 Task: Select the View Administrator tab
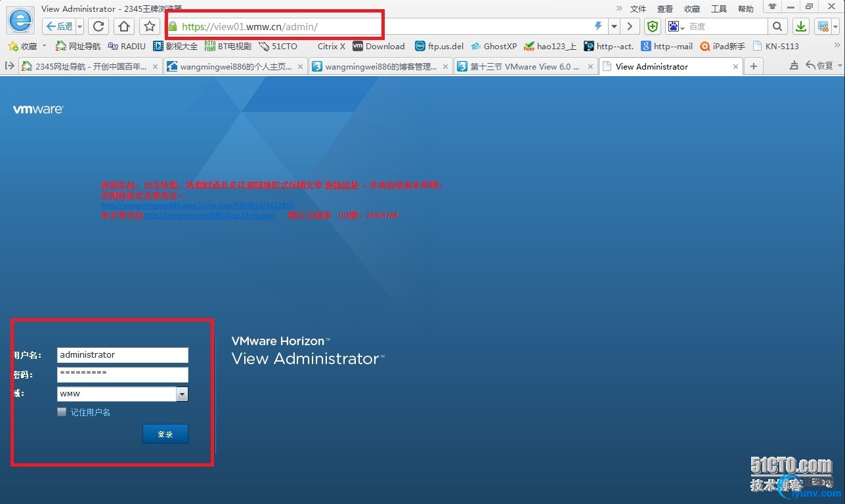click(670, 66)
